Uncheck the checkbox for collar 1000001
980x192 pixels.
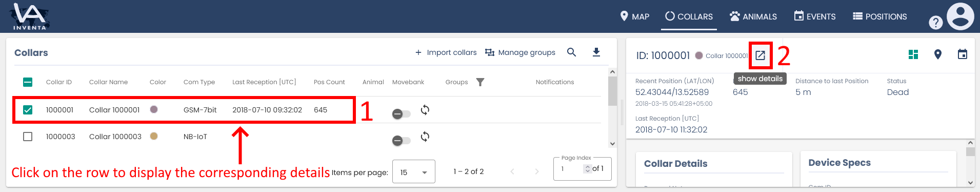tap(28, 110)
